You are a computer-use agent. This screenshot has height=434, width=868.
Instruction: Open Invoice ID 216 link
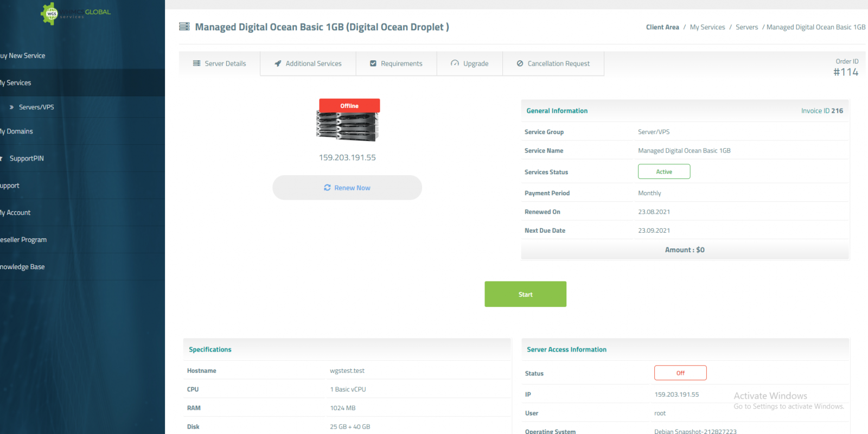click(822, 111)
